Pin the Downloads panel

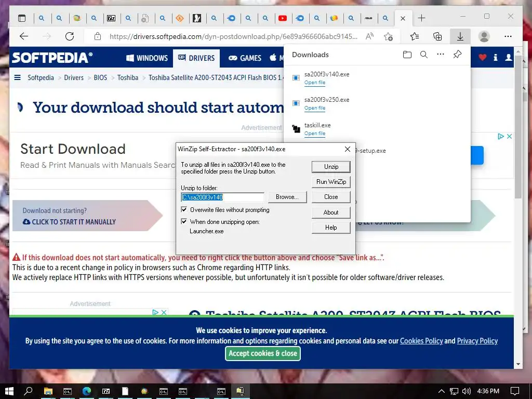click(457, 54)
